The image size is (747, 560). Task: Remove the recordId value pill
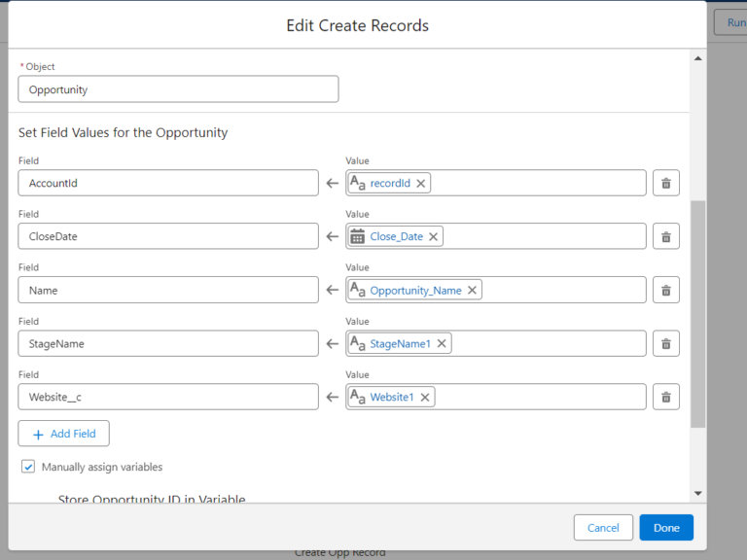[421, 183]
